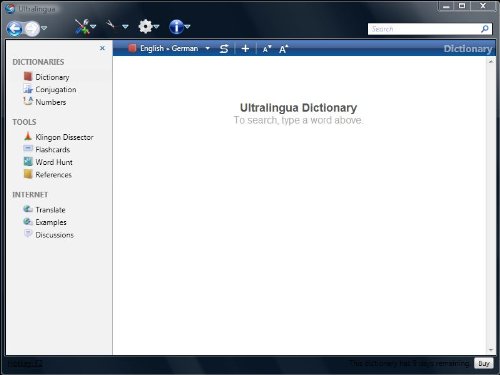Click the magnifier search icon
500x375 pixels.
coord(485,29)
